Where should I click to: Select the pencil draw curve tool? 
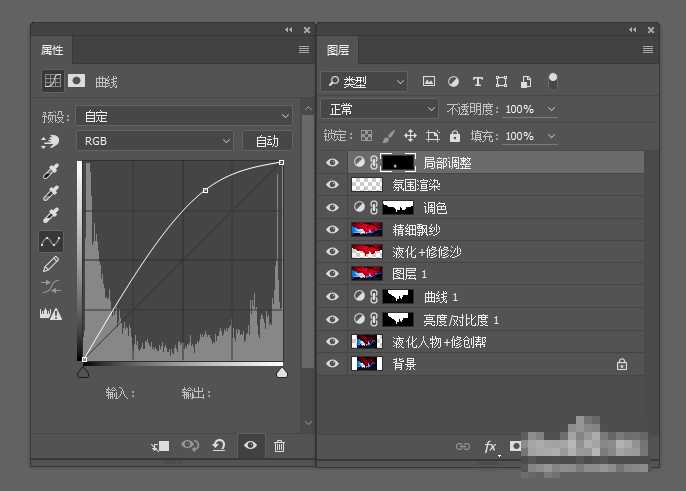pos(50,264)
